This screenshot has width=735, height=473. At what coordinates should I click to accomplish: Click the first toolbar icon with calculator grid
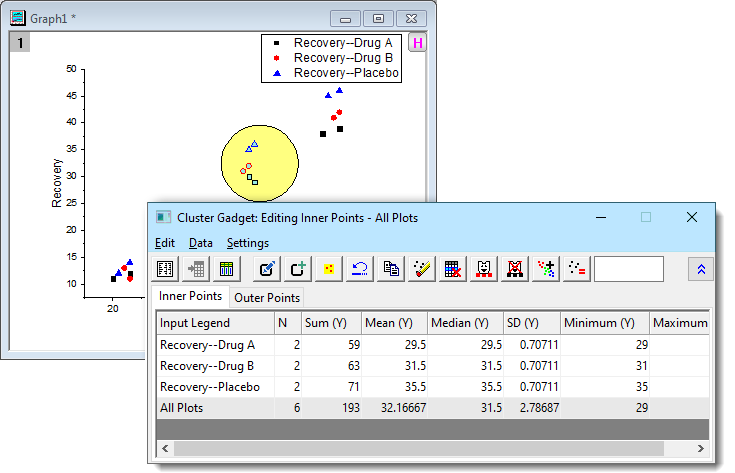(166, 269)
